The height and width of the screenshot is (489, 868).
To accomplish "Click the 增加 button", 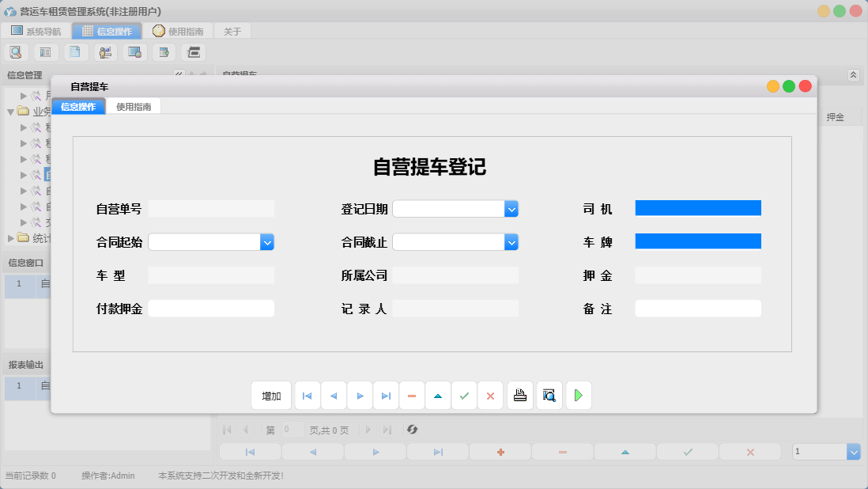I will [x=271, y=395].
